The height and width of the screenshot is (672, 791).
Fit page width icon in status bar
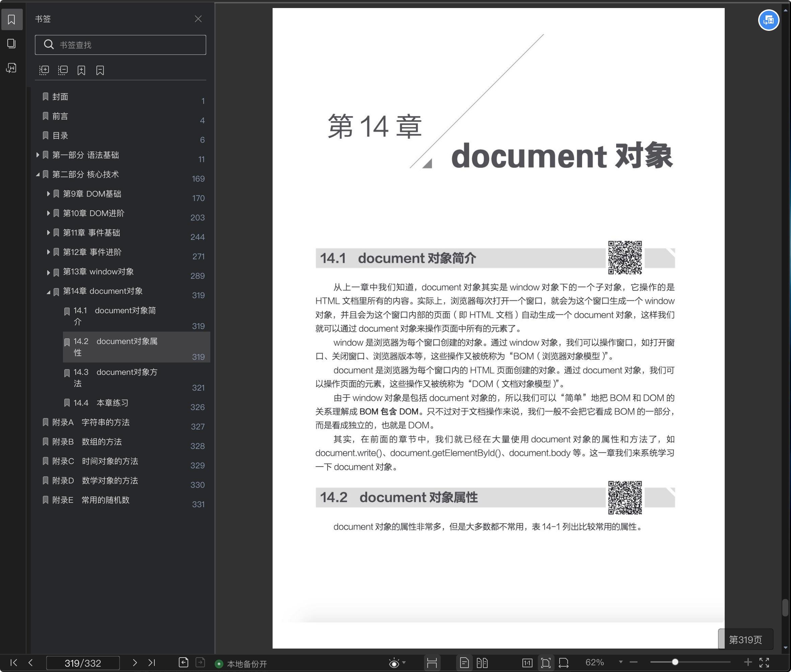pyautogui.click(x=564, y=663)
